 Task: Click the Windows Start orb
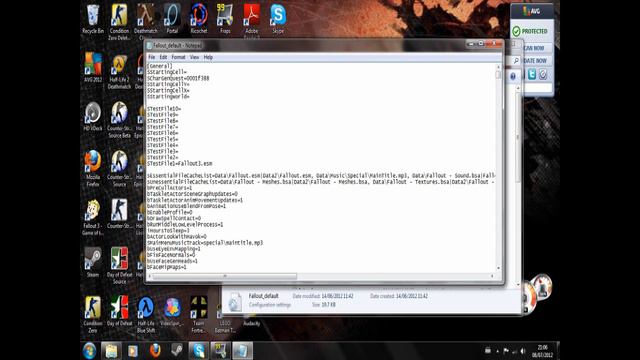click(x=89, y=351)
